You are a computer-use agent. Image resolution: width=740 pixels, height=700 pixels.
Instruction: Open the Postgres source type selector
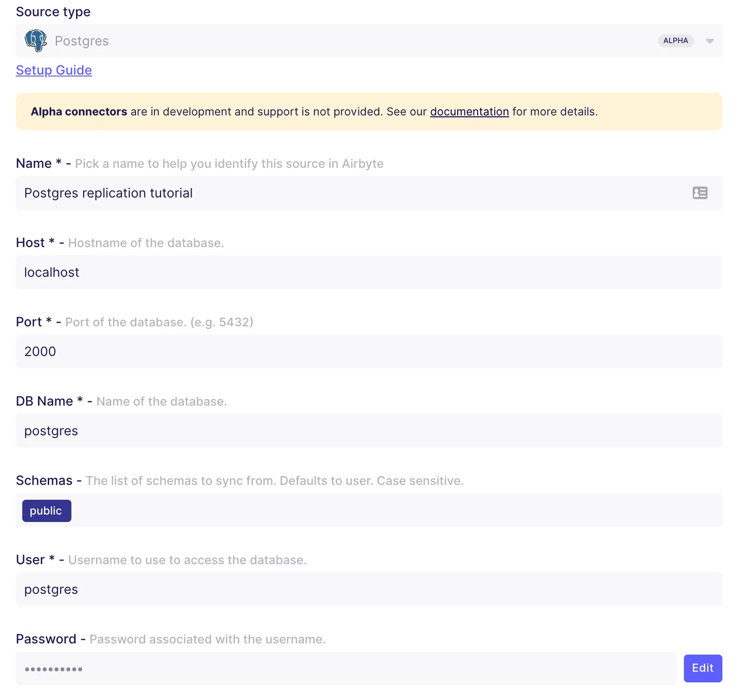[x=369, y=41]
